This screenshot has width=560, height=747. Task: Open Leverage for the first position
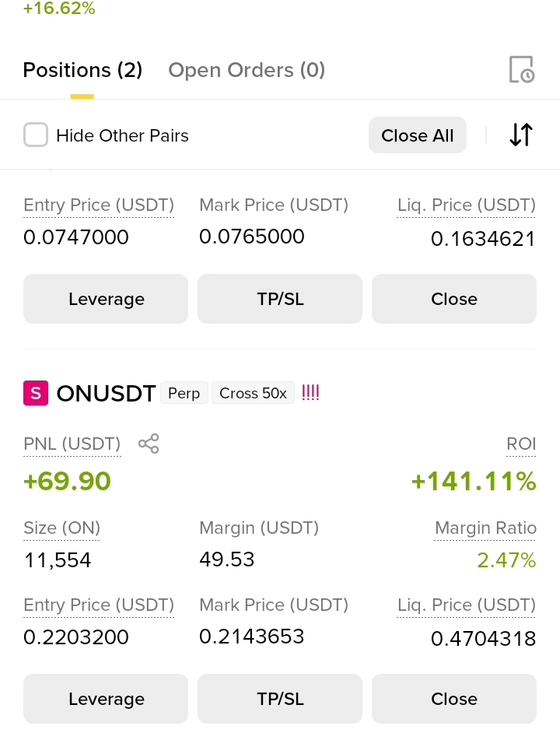tap(106, 299)
